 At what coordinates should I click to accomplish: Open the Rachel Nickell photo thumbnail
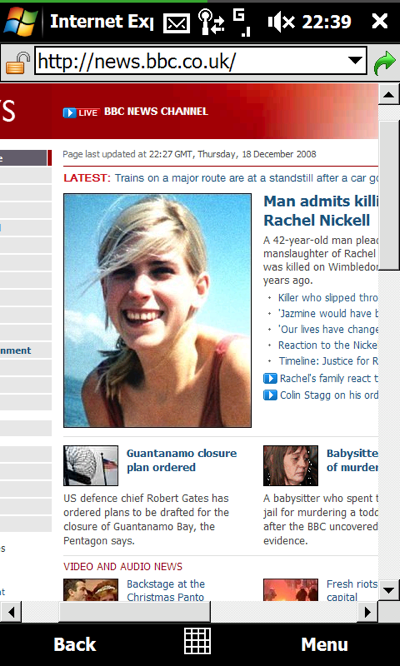point(157,310)
